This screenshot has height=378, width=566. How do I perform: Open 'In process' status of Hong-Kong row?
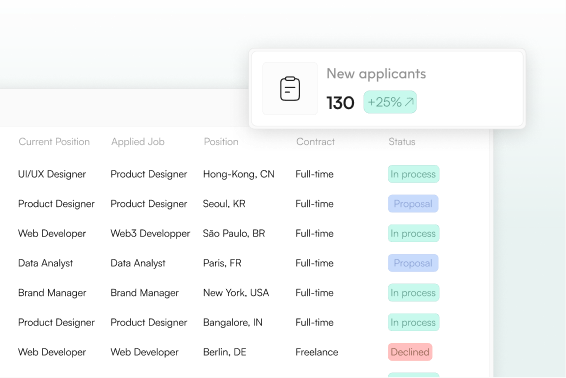(413, 174)
